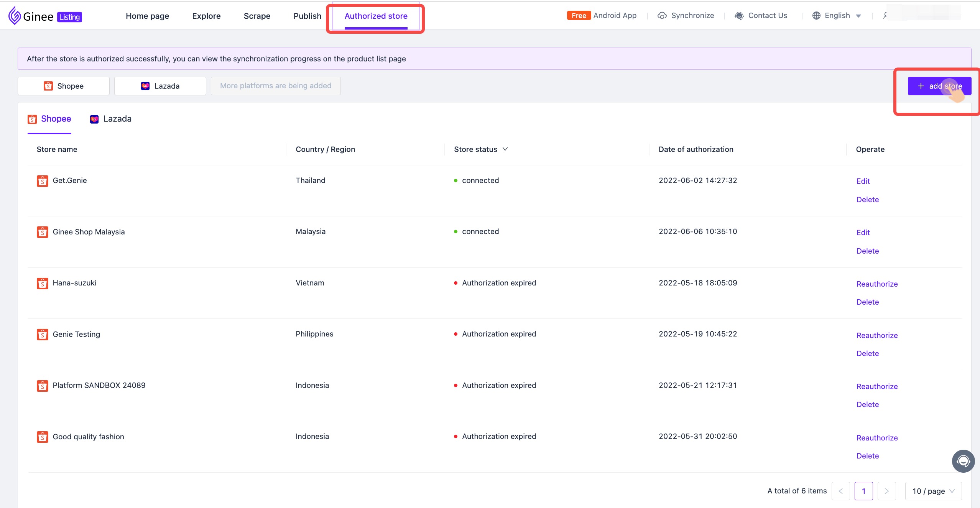
Task: Go to next page arrow
Action: [x=886, y=491]
